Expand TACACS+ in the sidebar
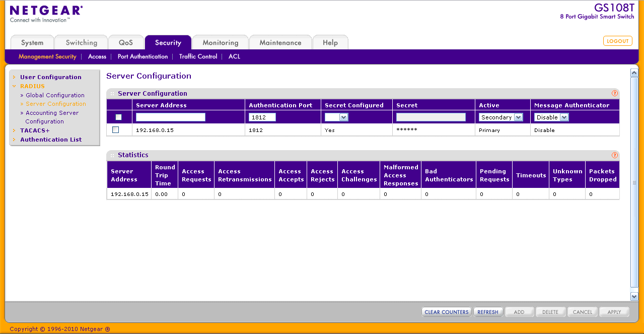This screenshot has height=334, width=644. [35, 130]
